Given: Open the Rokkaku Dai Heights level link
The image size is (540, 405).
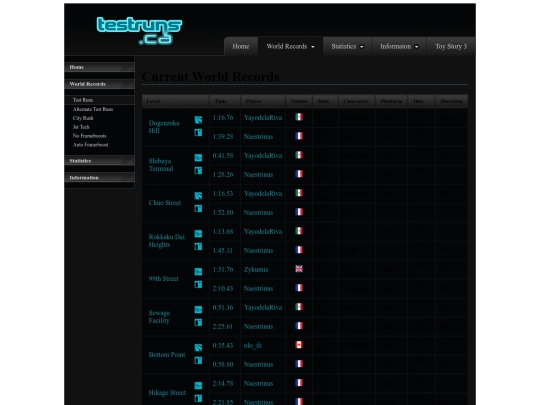Looking at the screenshot, I should [x=167, y=241].
